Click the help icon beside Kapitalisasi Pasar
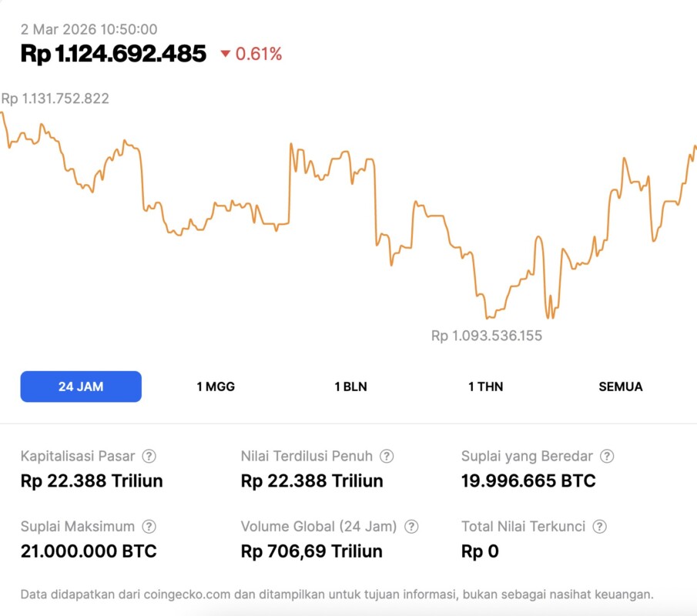697x616 pixels. 149,456
